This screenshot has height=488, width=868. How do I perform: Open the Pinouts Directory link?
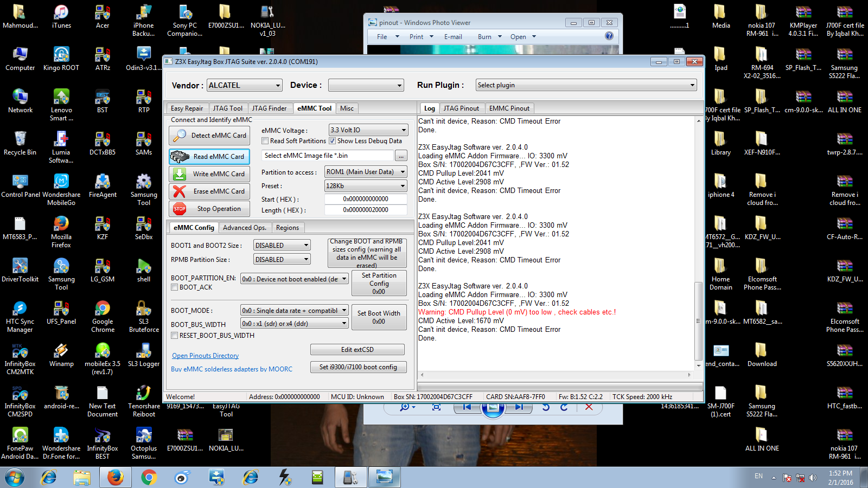pos(206,356)
